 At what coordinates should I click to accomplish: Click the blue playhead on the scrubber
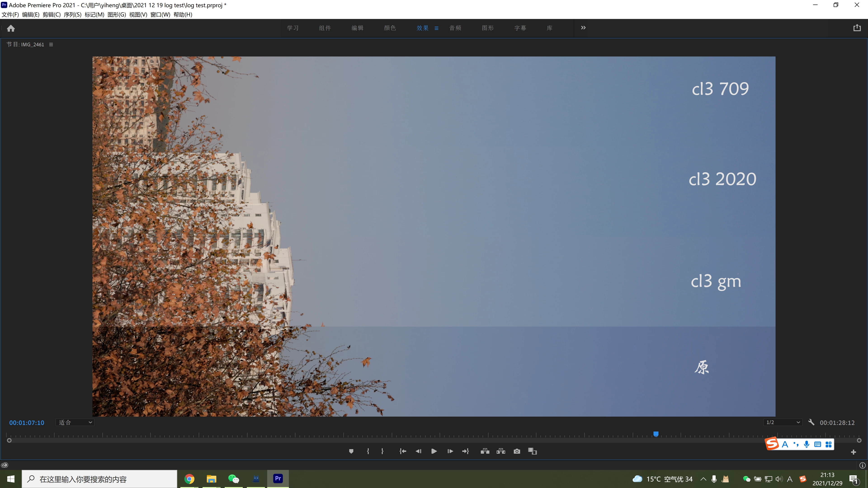[656, 434]
